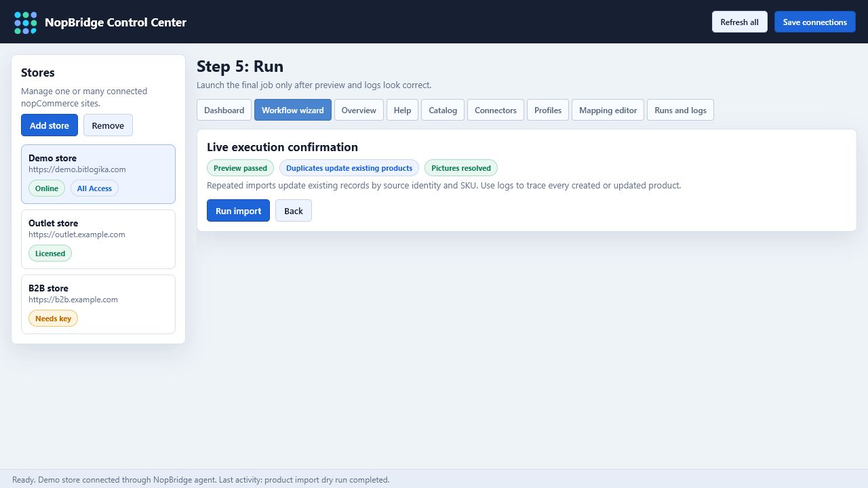The width and height of the screenshot is (868, 488).
Task: Open the Mapping editor tab
Action: click(x=608, y=110)
